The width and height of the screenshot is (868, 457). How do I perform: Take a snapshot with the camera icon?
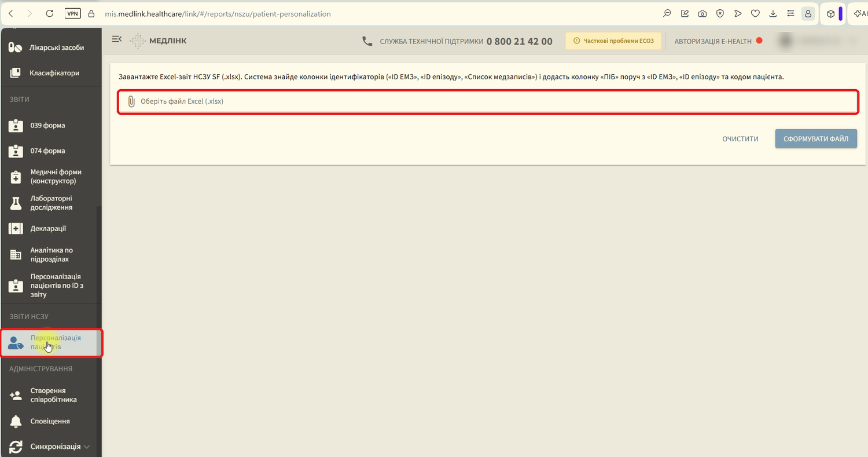pos(703,13)
